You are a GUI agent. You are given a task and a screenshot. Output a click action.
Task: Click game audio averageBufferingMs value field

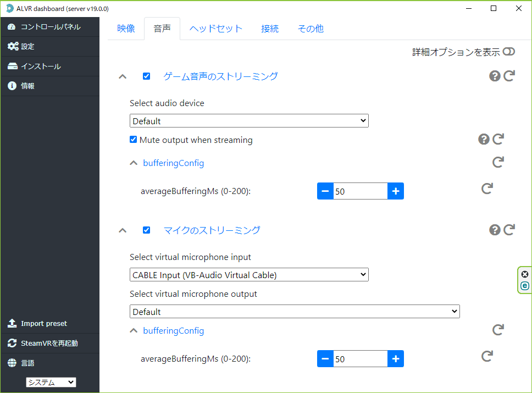[361, 191]
